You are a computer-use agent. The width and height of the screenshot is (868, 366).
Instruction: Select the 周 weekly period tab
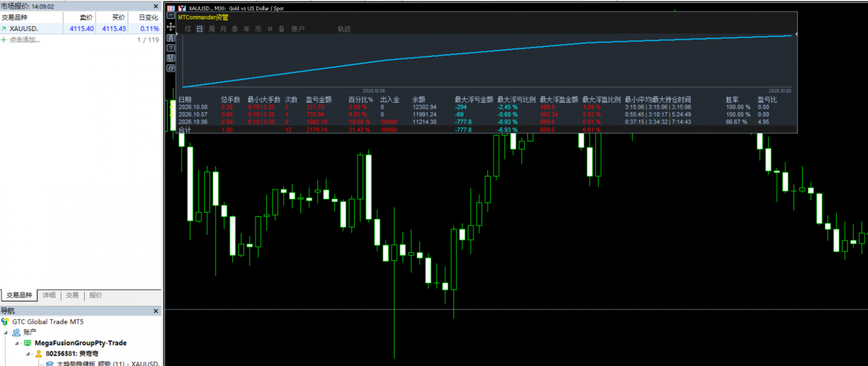[x=211, y=29]
